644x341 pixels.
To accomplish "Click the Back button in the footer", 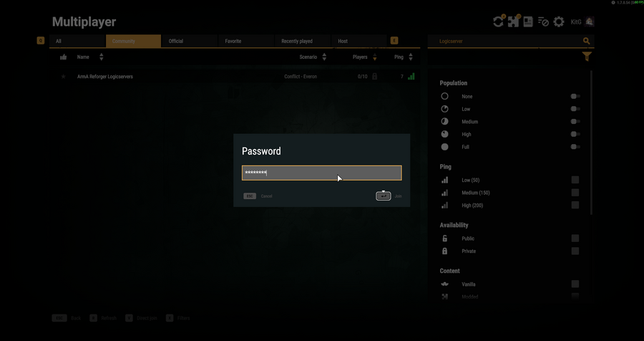I will [x=76, y=318].
